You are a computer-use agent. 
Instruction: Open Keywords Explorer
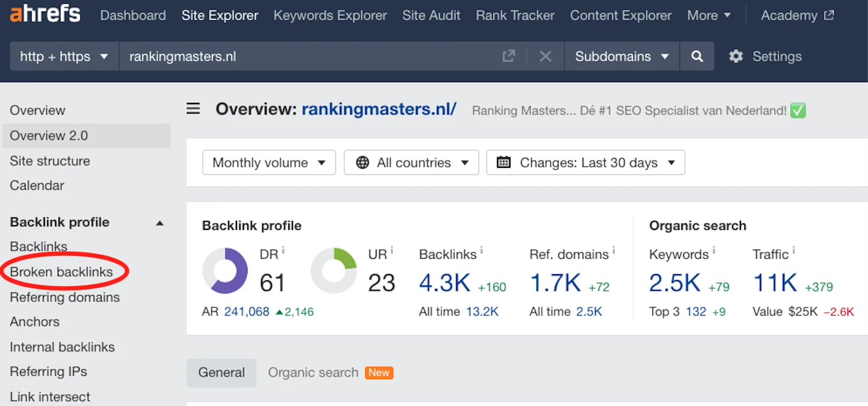330,15
